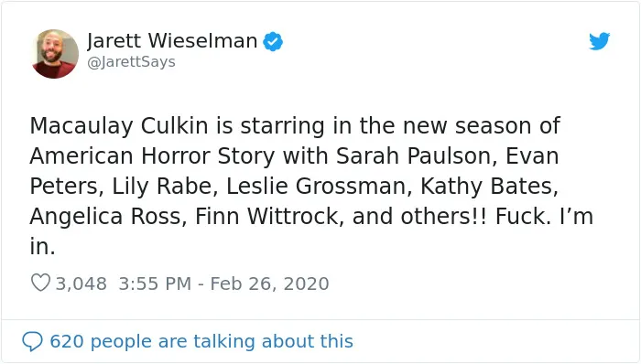Visit the @JarettSays handle

coord(131,62)
